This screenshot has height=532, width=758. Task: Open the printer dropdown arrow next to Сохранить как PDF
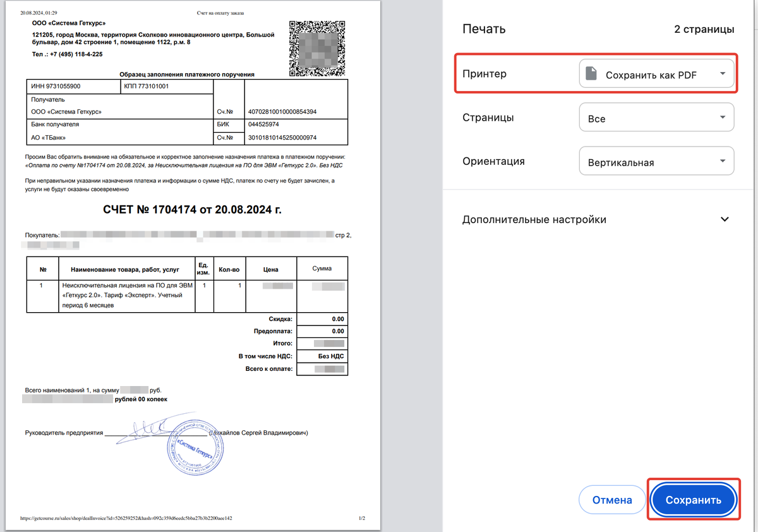pos(723,74)
